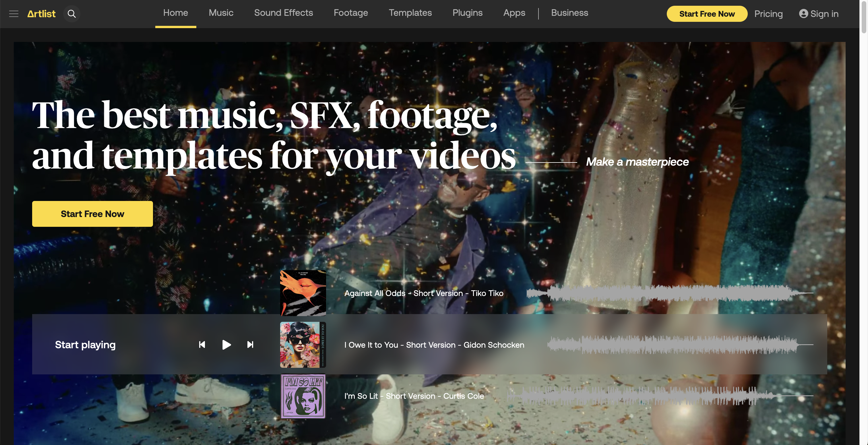868x445 pixels.
Task: Click the Sign in user icon
Action: 803,14
